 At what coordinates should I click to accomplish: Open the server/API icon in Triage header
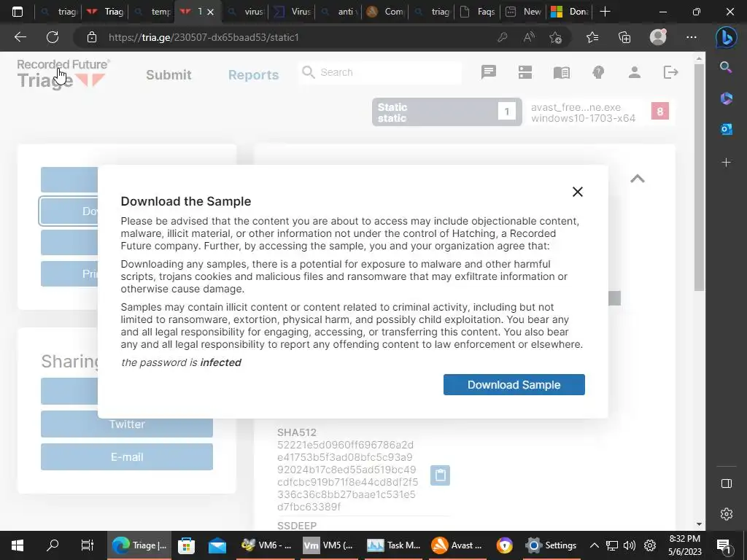pos(525,72)
